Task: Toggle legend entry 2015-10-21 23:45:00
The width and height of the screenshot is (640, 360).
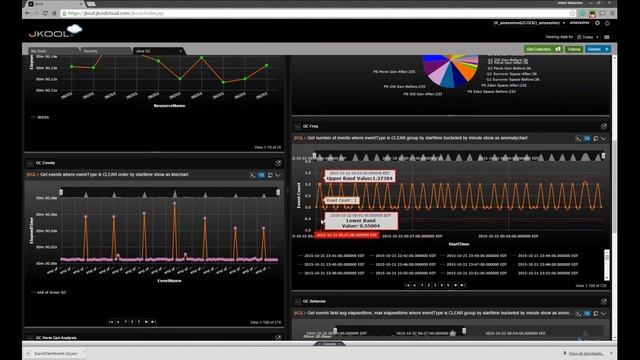Action: (331, 264)
